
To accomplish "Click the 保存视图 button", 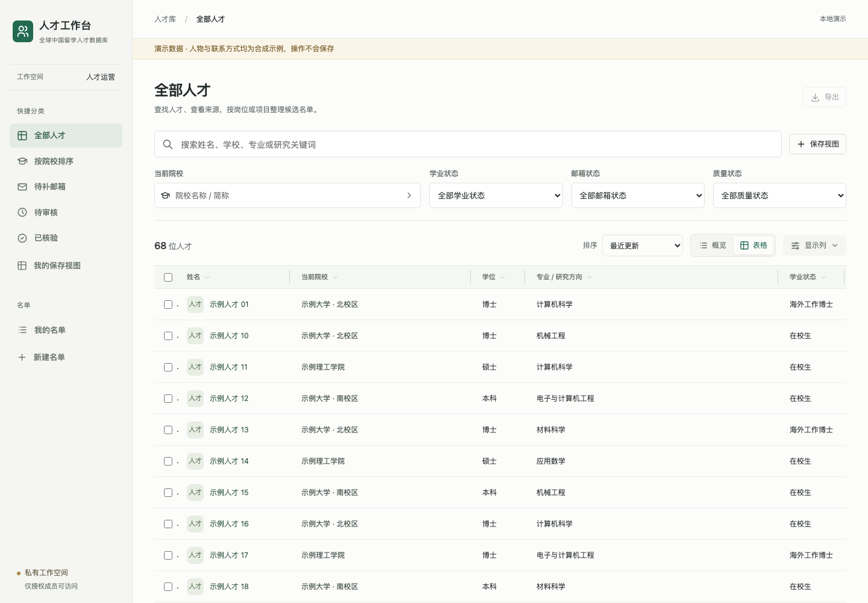I will pyautogui.click(x=817, y=144).
